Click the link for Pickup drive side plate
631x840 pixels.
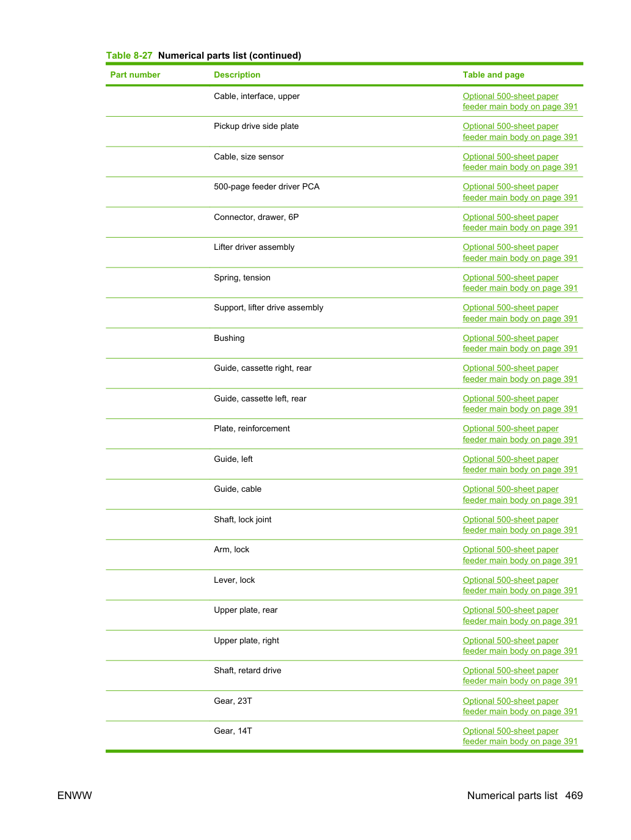(520, 131)
